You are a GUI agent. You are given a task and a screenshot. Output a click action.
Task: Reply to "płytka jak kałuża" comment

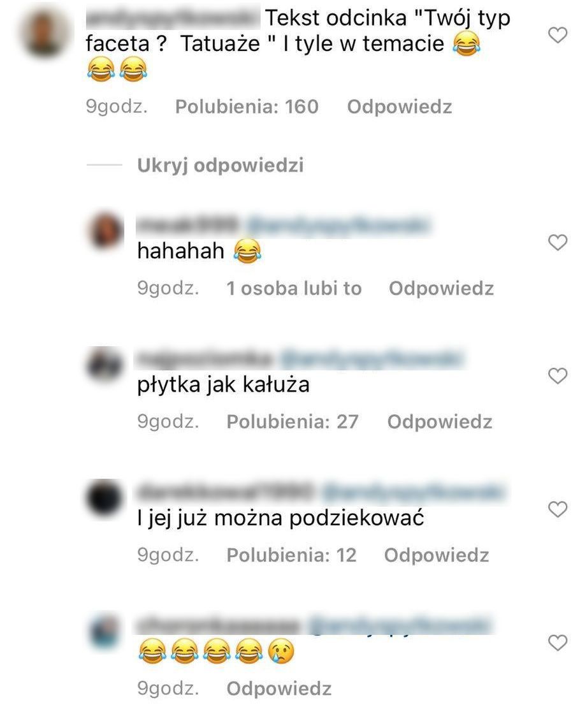(x=440, y=421)
